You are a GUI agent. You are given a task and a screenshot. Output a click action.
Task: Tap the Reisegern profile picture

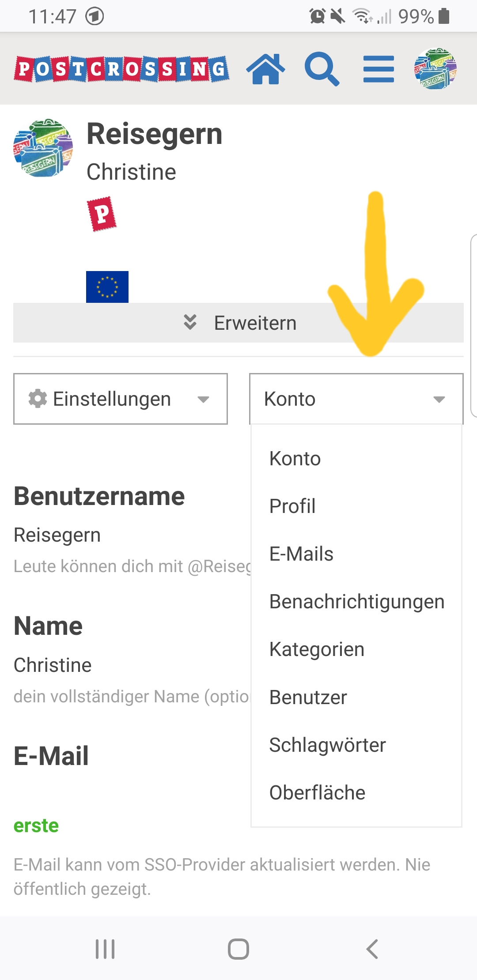pos(43,148)
